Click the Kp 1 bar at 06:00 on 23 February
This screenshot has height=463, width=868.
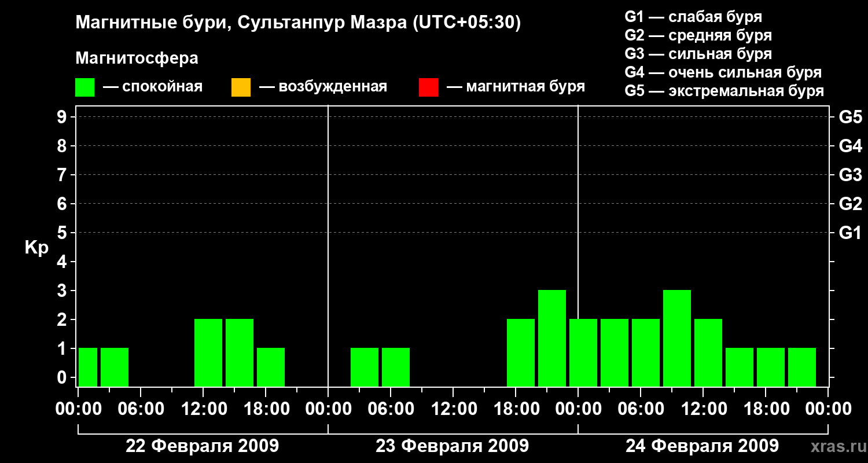pyautogui.click(x=396, y=367)
